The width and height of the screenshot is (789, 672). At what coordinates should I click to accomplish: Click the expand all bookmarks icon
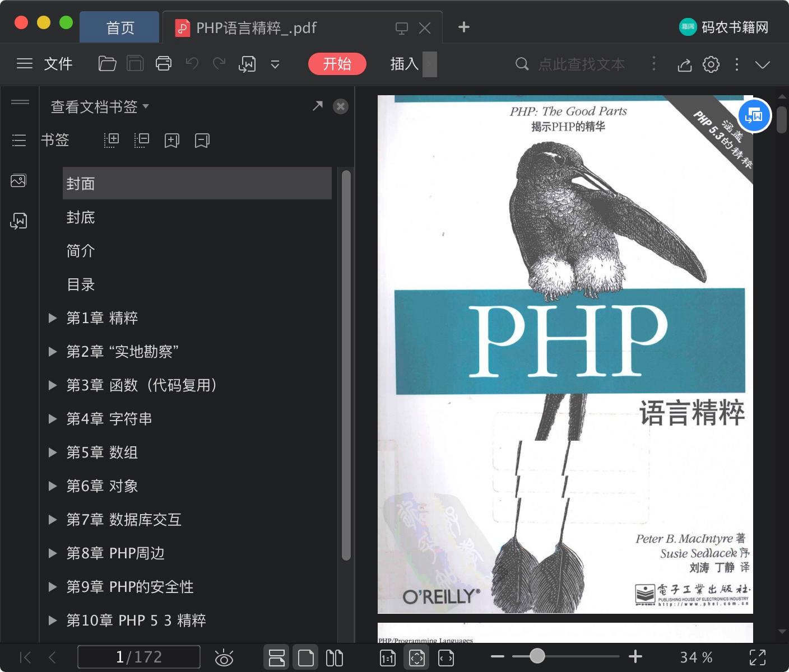(x=112, y=140)
